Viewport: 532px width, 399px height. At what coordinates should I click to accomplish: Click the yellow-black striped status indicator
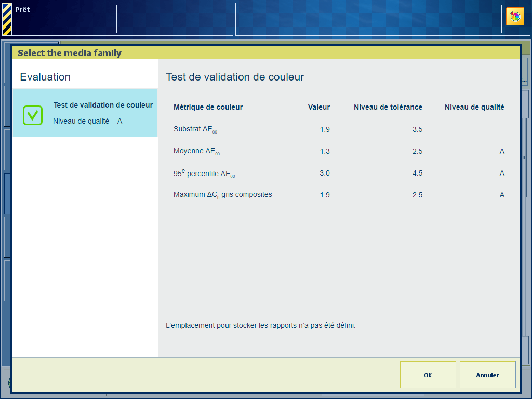[x=7, y=19]
